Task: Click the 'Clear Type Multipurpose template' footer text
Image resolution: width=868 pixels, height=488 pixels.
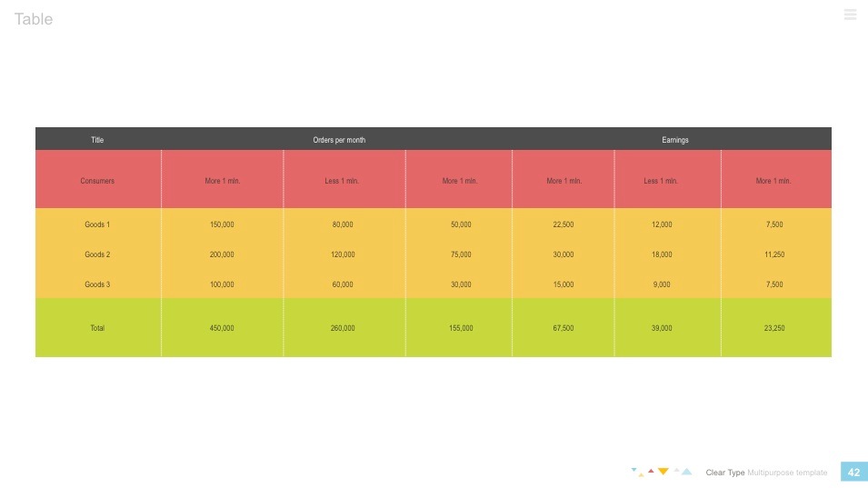Action: click(766, 473)
